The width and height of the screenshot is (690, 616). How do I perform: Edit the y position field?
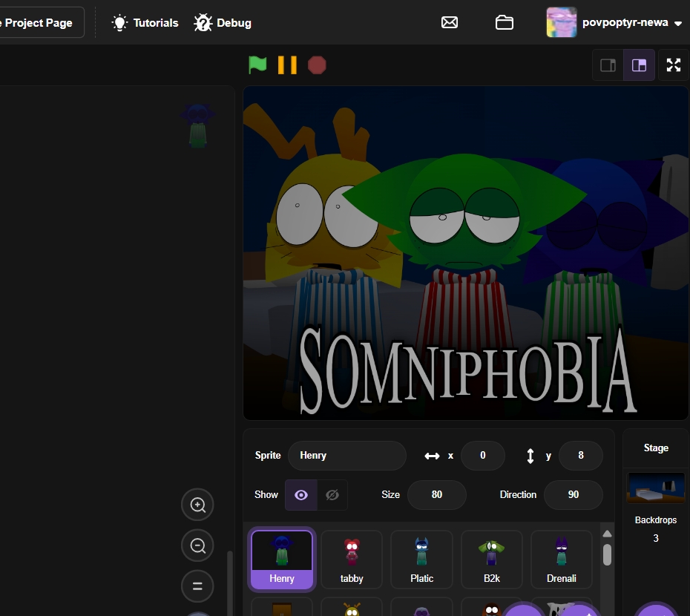pos(580,455)
